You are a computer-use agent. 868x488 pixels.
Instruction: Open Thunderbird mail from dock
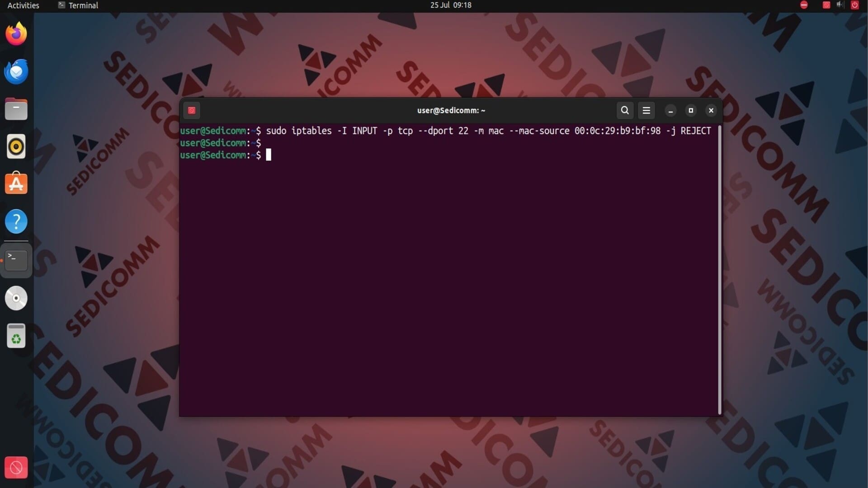coord(16,72)
